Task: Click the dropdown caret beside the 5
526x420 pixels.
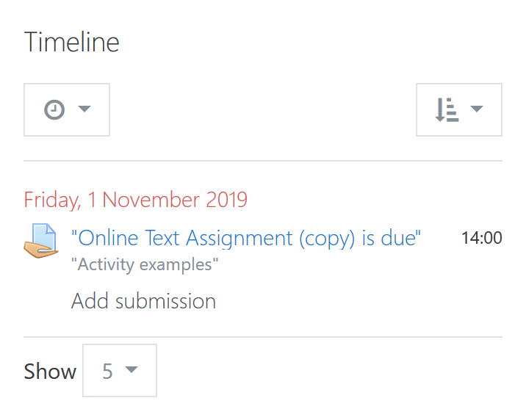Action: pyautogui.click(x=131, y=369)
